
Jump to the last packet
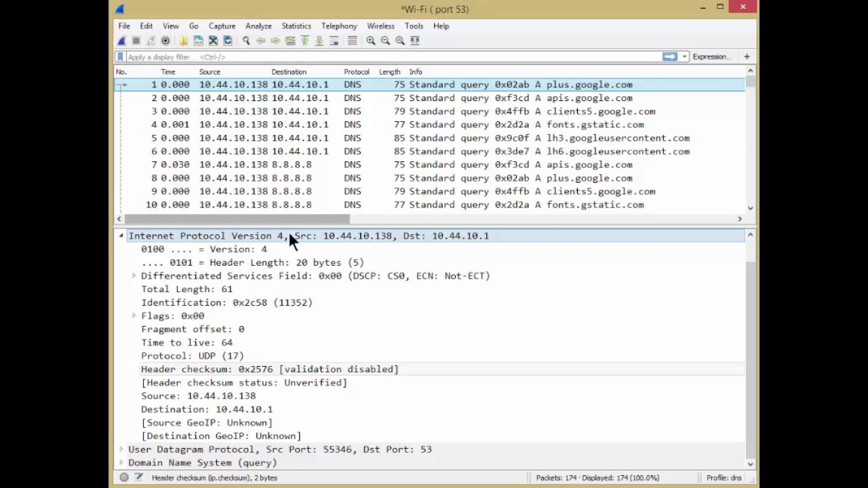pos(319,41)
